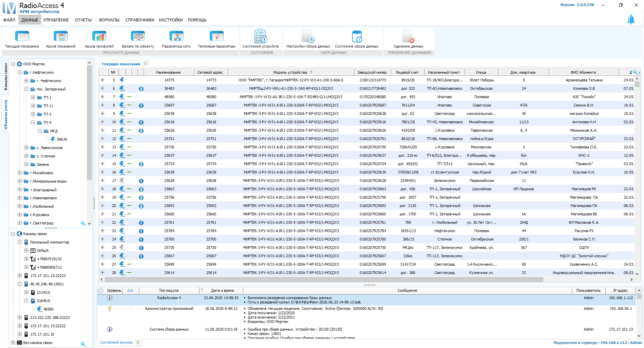Click Локальный компьютер device icon
Image resolution: width=644 pixels, height=348 pixels.
pos(26,242)
